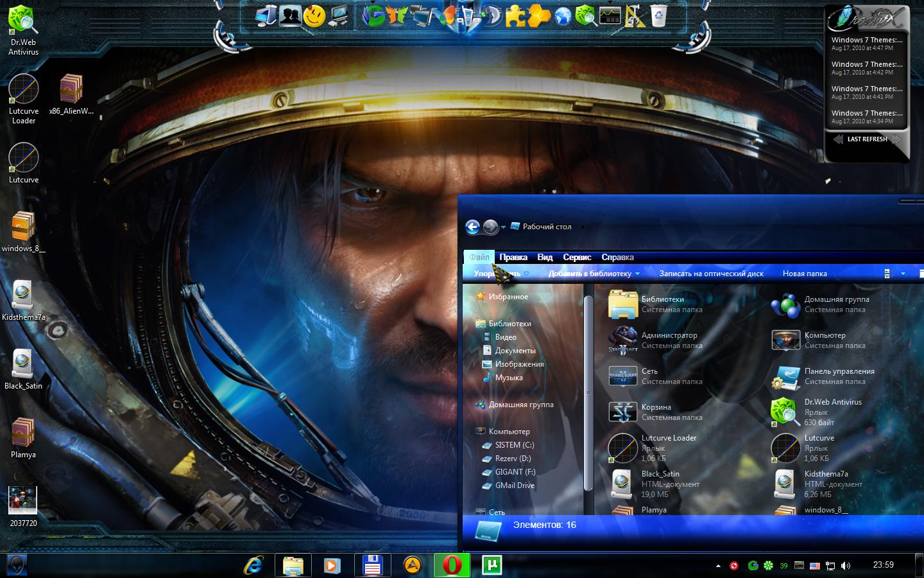
Task: Click the US flag language tray icon
Action: tap(815, 566)
